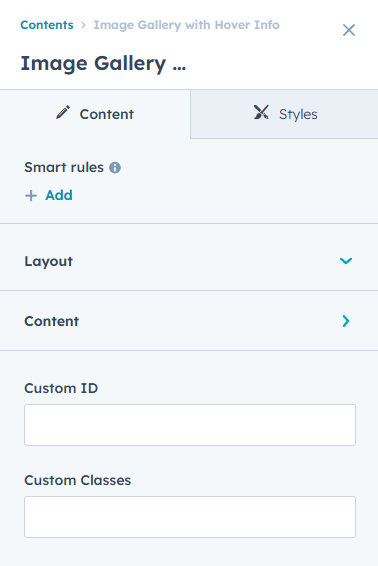This screenshot has width=378, height=566.
Task: Go back to Contents breadcrumb
Action: click(x=47, y=25)
